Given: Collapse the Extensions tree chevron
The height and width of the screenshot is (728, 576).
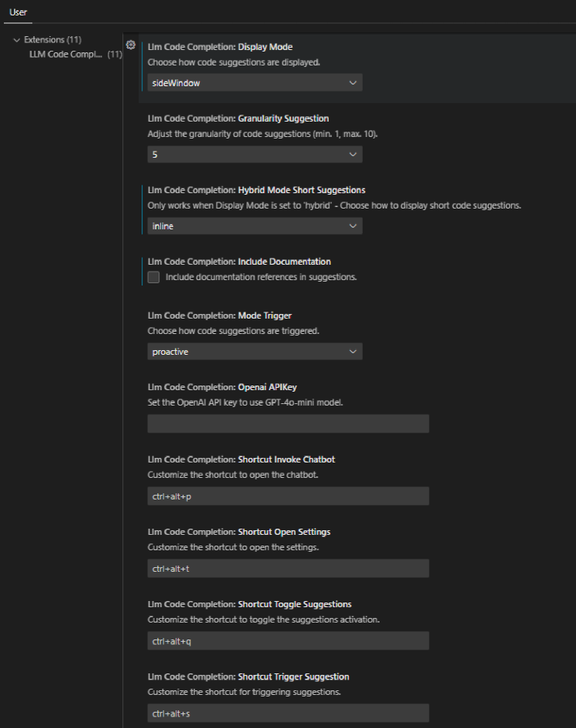Looking at the screenshot, I should tap(17, 40).
